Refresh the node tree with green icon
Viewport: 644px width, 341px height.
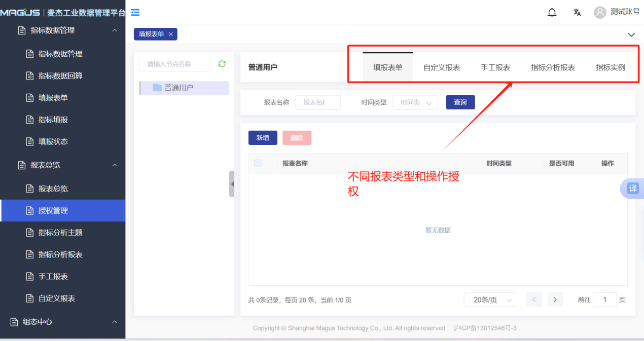point(222,64)
